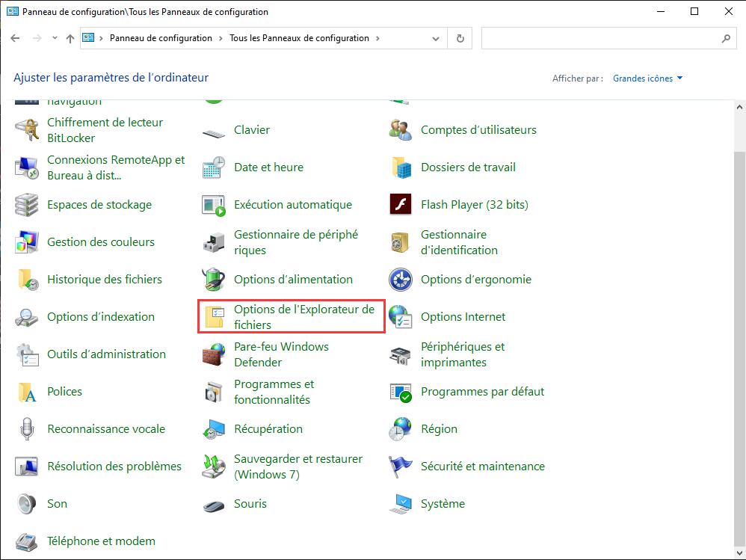Open the Téléphone et modem icon
Screen dimensions: 746x560
click(x=27, y=541)
